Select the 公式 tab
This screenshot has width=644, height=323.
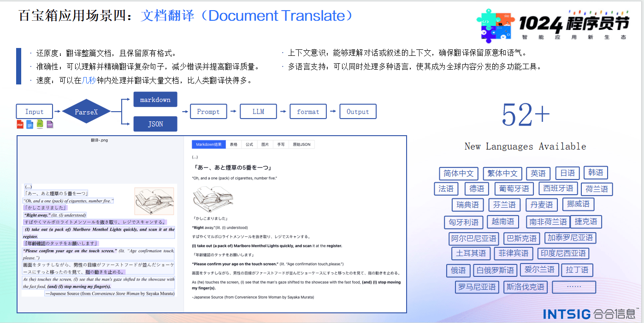pos(249,144)
